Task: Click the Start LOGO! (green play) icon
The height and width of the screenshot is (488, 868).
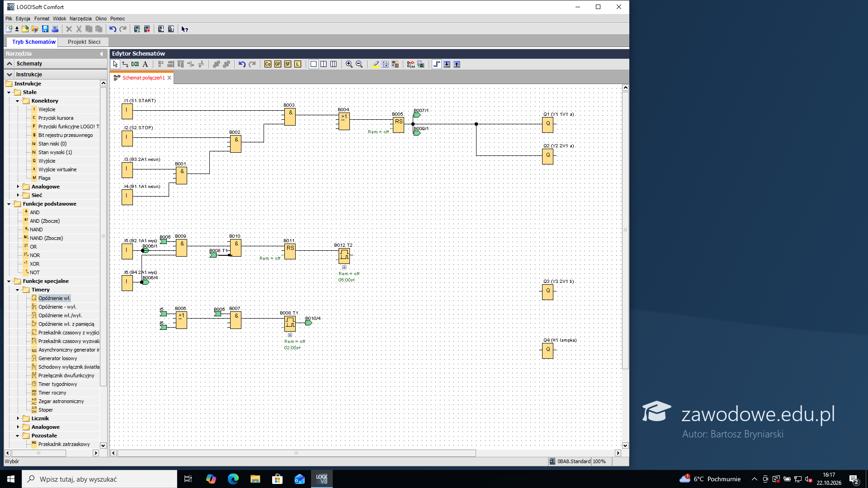Action: (x=137, y=29)
